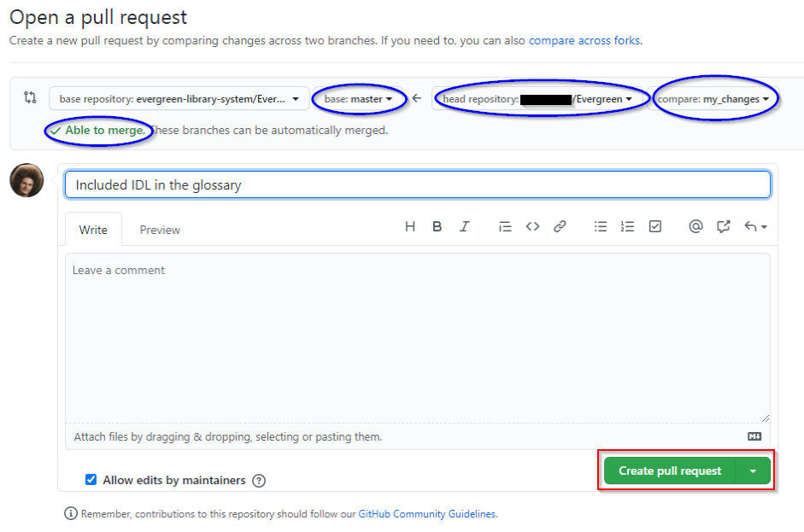Expand the Create pull request dropdown arrow
Screen dimensions: 804x532
click(x=753, y=471)
